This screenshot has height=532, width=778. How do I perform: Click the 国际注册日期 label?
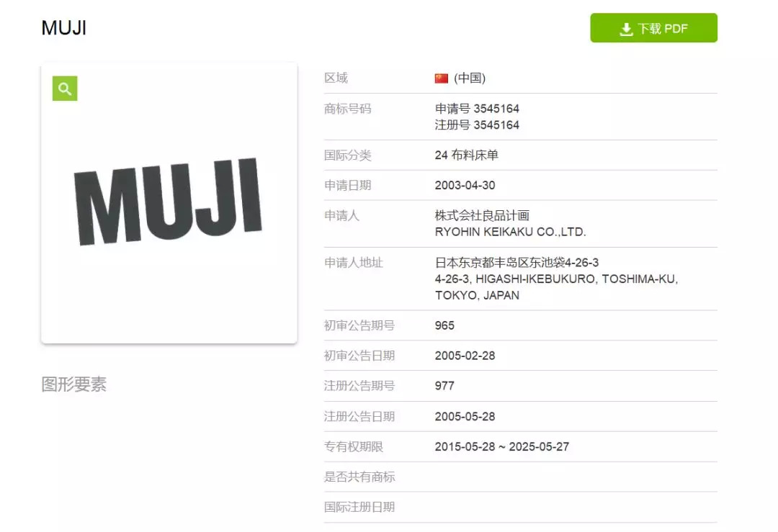coord(359,508)
